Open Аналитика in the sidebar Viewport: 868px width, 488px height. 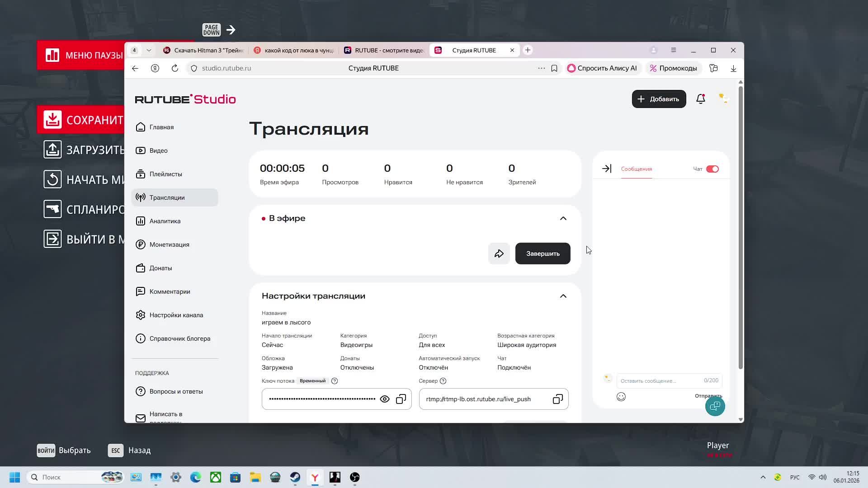[x=165, y=221]
